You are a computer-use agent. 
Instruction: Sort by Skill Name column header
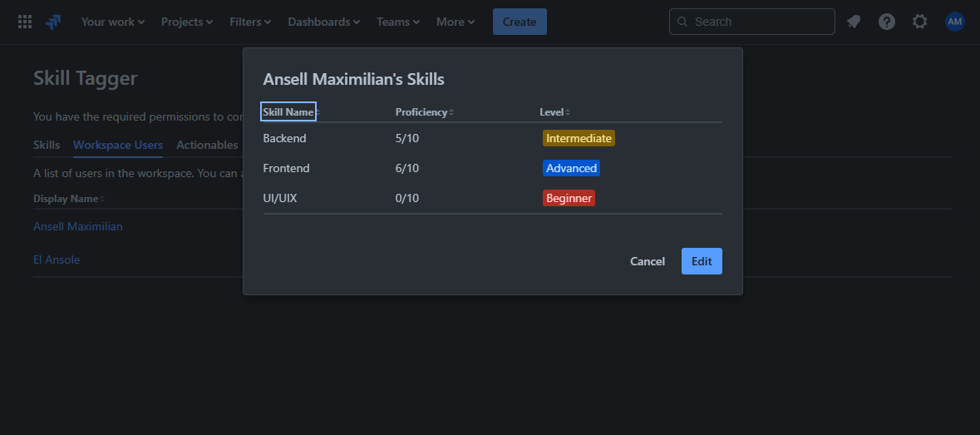[288, 112]
